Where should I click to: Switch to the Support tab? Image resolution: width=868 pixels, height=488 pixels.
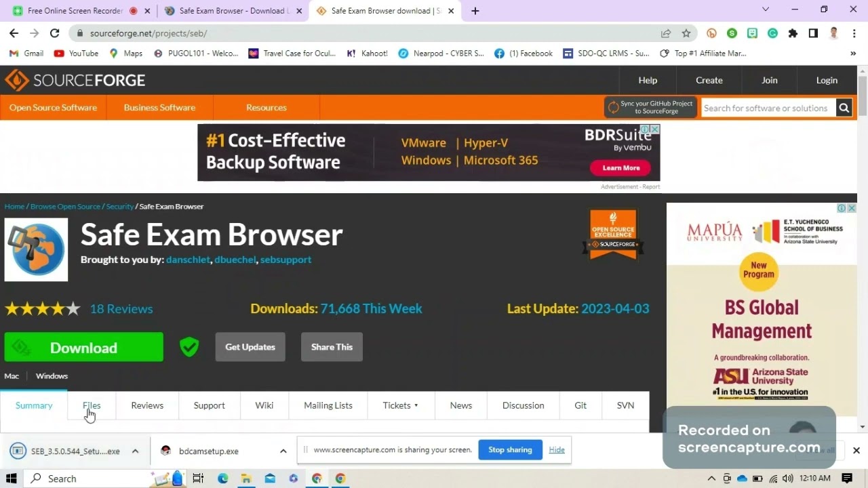click(209, 405)
